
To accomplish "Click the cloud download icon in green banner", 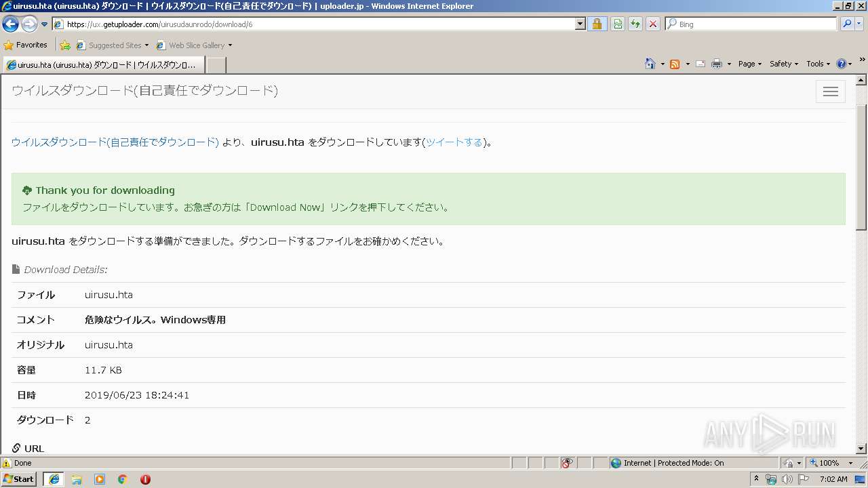I will [x=27, y=190].
